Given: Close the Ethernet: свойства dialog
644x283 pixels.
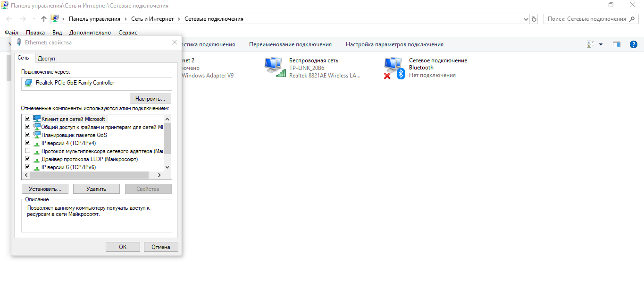Looking at the screenshot, I should (175, 42).
